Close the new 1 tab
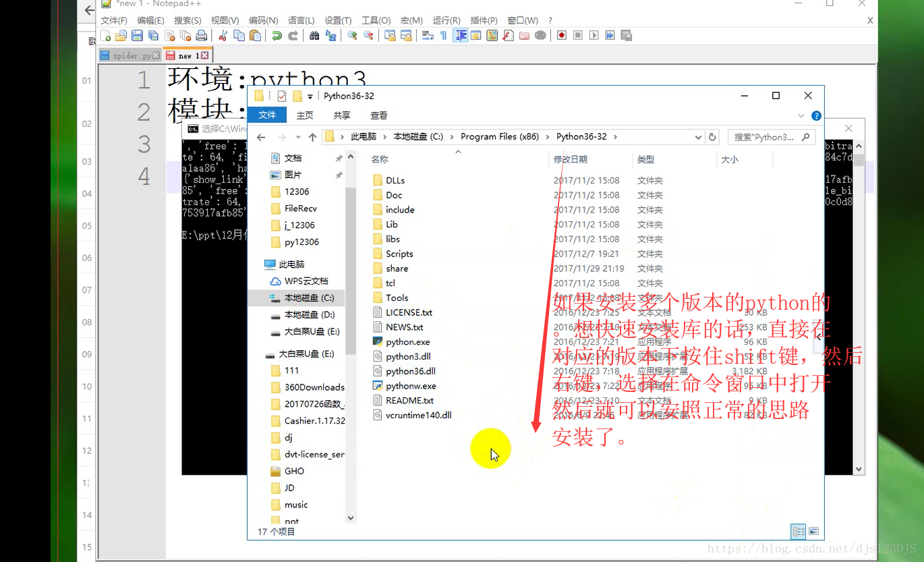 point(205,55)
